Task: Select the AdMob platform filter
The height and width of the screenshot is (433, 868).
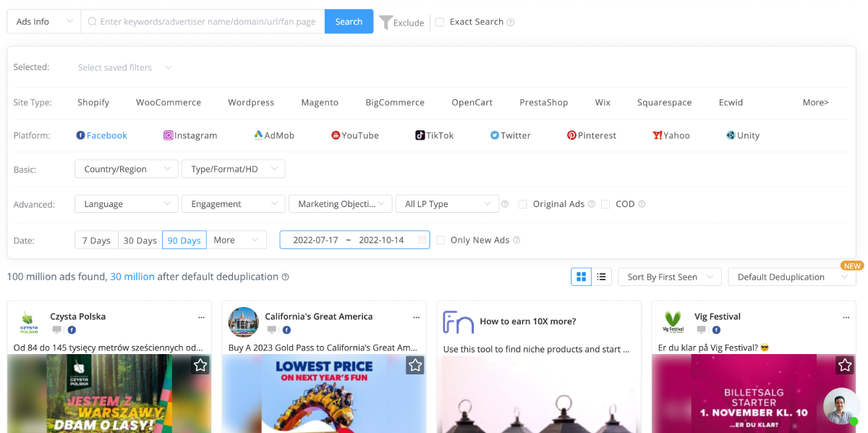Action: pyautogui.click(x=274, y=135)
